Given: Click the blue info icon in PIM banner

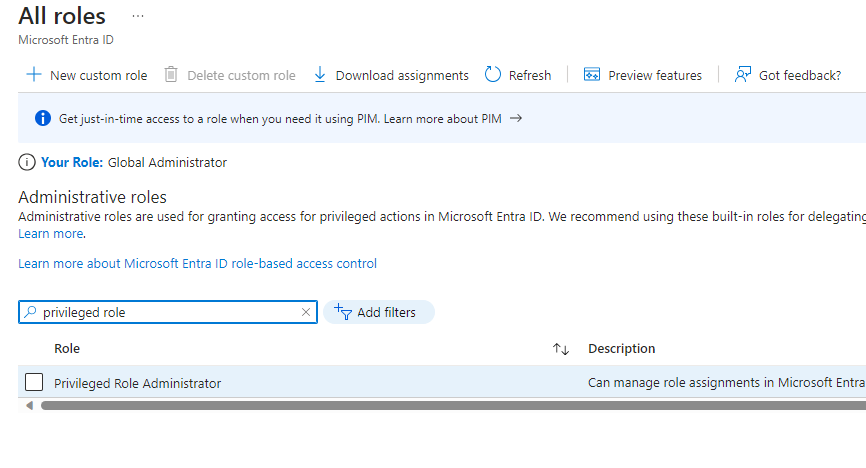Looking at the screenshot, I should 43,118.
